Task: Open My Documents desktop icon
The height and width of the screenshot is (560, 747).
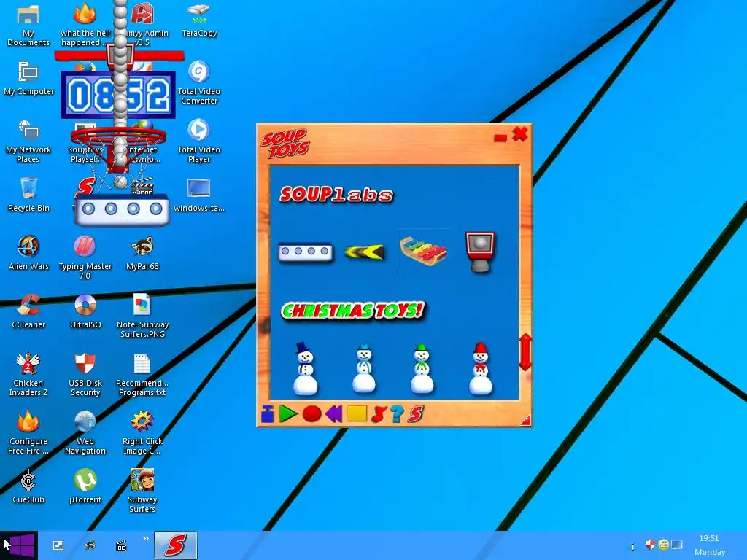Action: pos(28,25)
